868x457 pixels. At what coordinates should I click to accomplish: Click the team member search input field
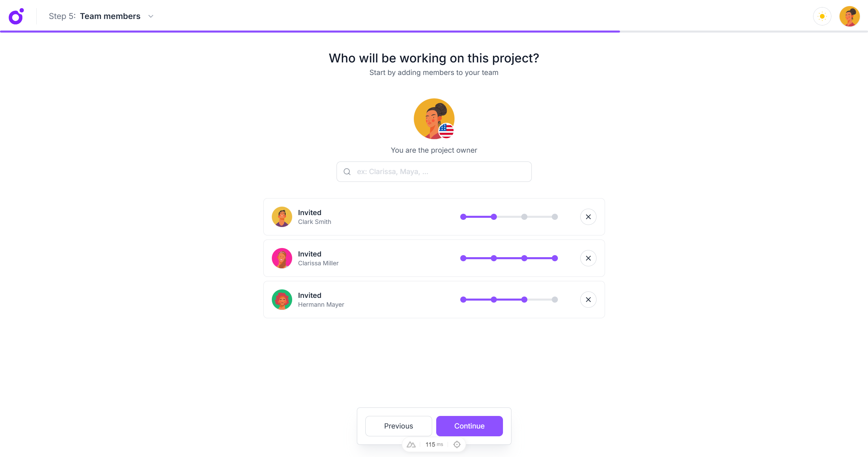[434, 171]
